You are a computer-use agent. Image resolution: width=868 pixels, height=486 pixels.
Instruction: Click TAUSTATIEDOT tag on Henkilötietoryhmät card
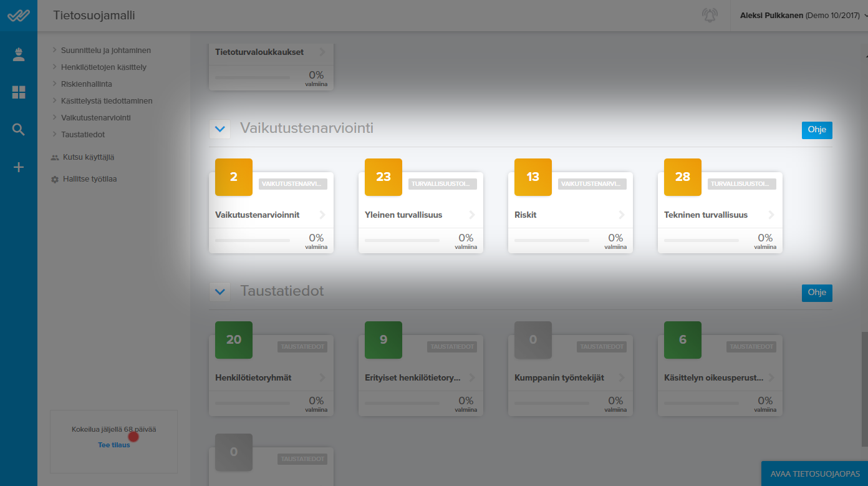coord(302,346)
